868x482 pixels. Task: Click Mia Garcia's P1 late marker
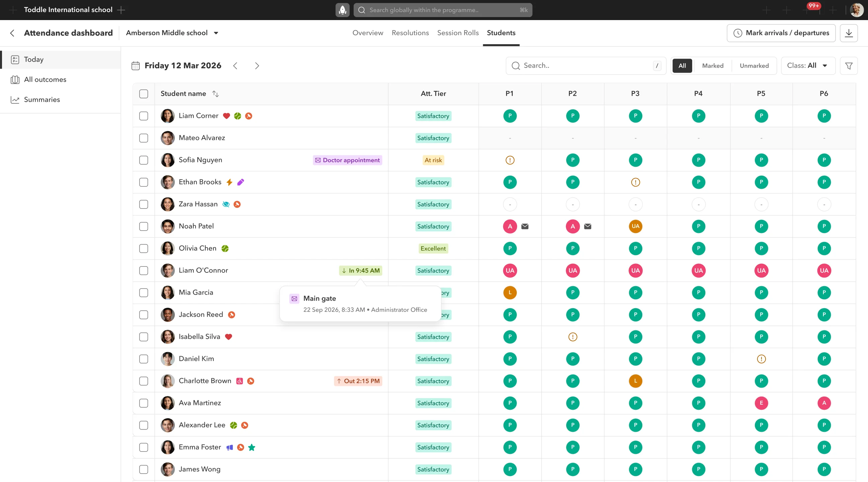coord(510,293)
